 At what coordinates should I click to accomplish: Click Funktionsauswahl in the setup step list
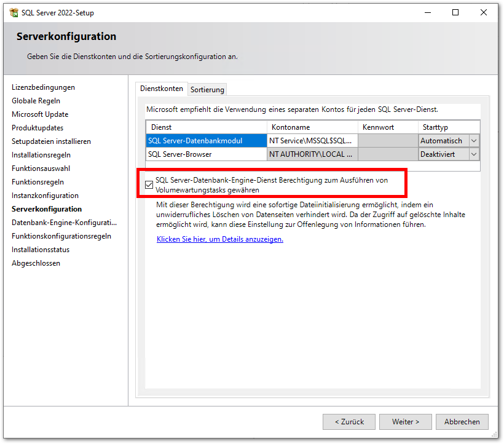[x=41, y=168]
